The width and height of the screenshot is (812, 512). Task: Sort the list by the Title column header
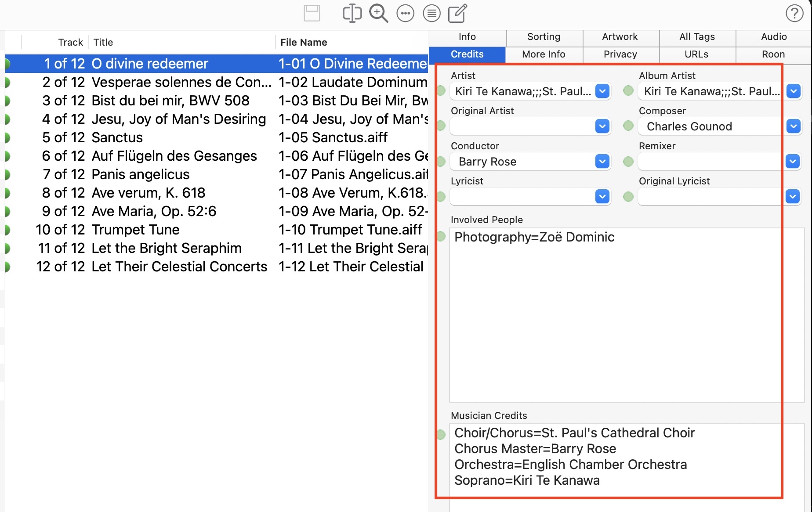click(103, 42)
